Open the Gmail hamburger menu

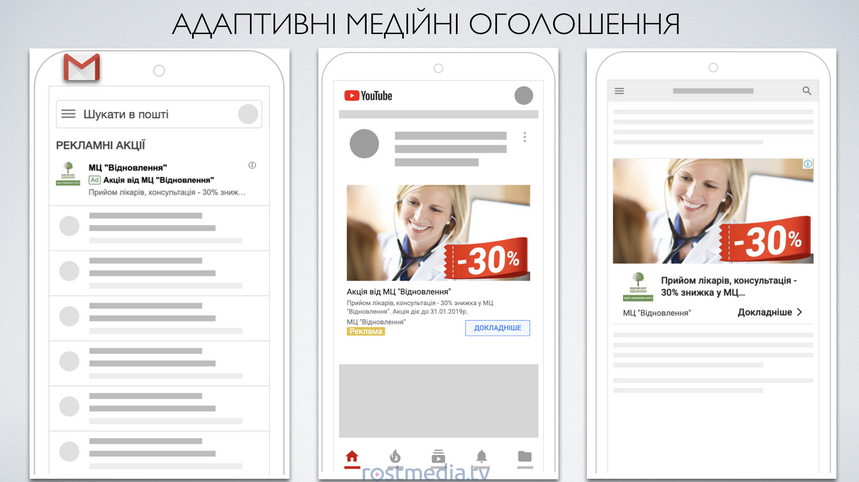(68, 114)
